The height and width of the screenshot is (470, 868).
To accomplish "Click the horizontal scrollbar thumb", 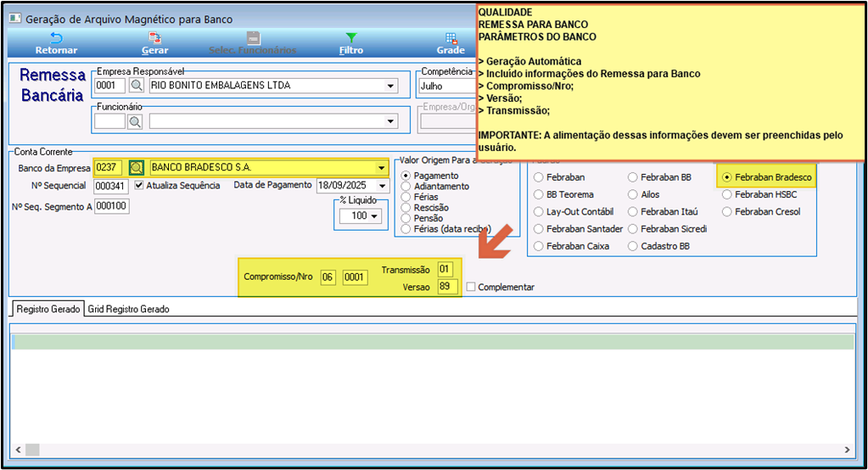I will click(x=32, y=450).
